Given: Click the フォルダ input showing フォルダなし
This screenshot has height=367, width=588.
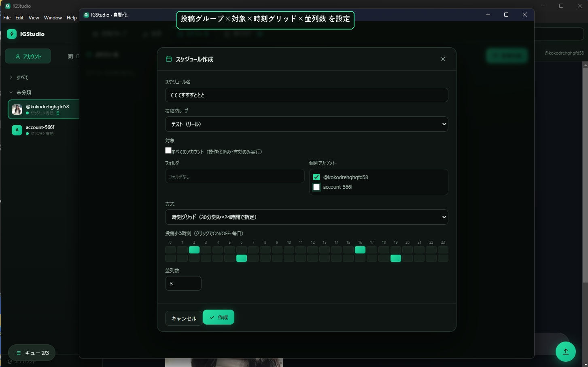Looking at the screenshot, I should [235, 176].
